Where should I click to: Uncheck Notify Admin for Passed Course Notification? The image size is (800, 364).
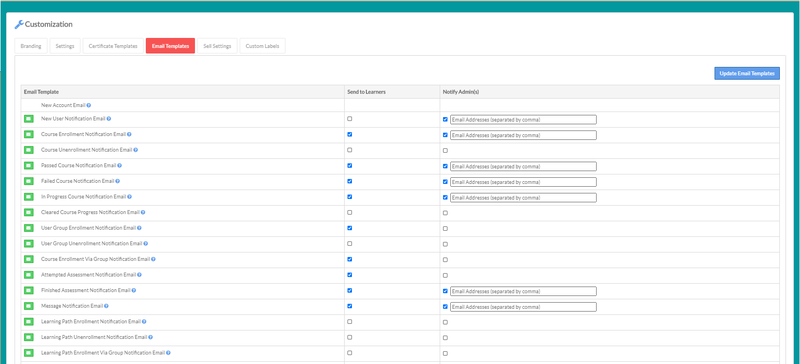tap(445, 166)
